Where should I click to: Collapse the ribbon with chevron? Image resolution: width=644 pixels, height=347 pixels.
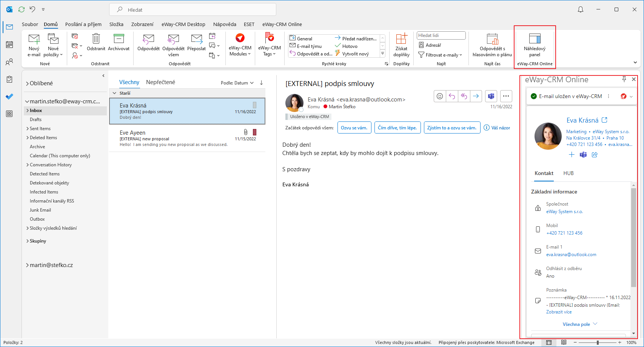tap(635, 63)
